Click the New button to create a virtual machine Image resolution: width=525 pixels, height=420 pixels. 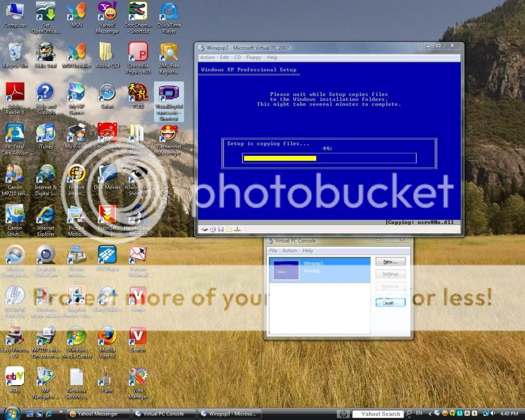point(390,261)
